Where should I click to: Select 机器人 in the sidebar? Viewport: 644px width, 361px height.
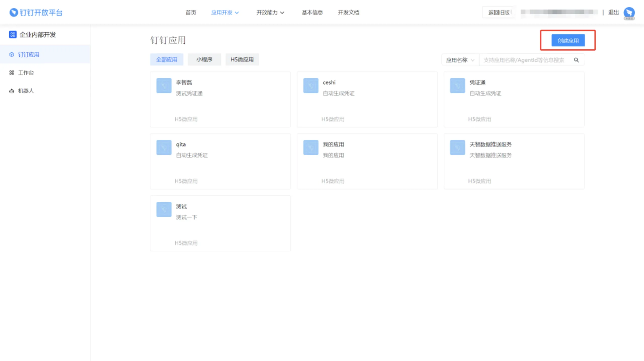coord(45,91)
